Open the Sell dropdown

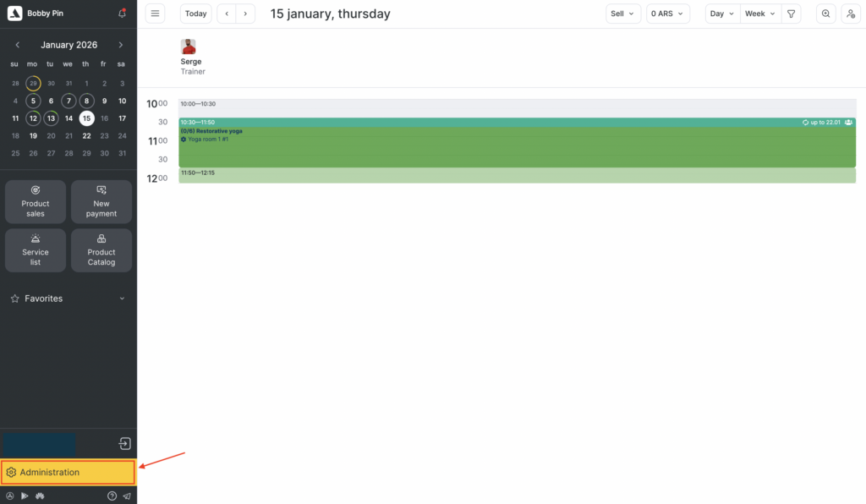click(623, 14)
